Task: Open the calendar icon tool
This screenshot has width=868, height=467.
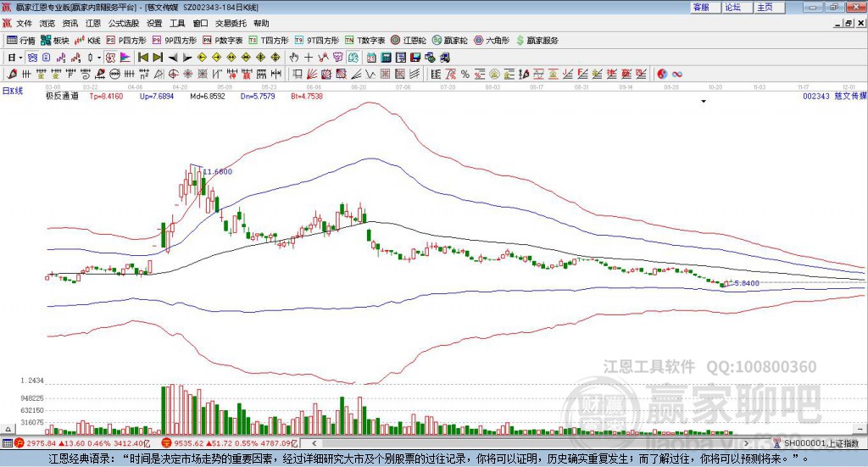Action: pos(371,58)
